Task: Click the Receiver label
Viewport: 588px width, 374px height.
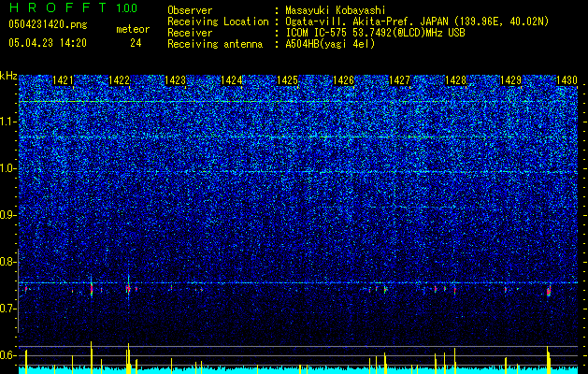Action: pyautogui.click(x=190, y=33)
